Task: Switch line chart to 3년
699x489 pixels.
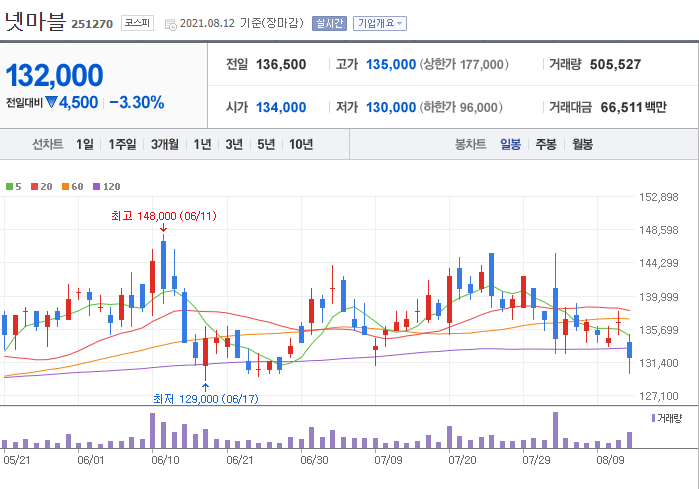Action: 234,144
